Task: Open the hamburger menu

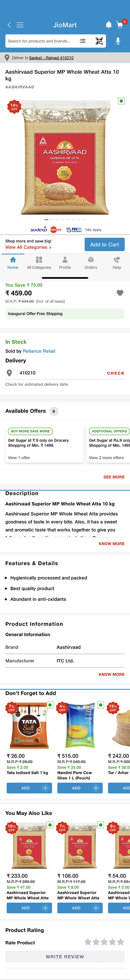Action: click(20, 25)
